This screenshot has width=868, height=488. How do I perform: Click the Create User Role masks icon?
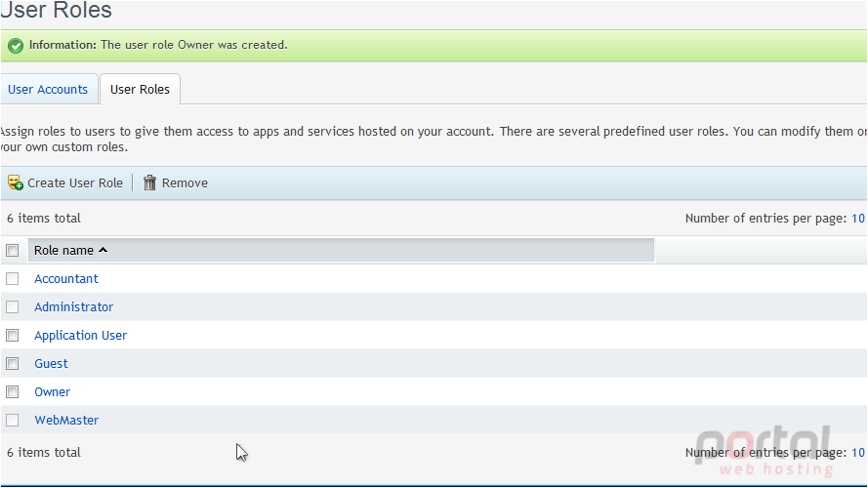16,183
